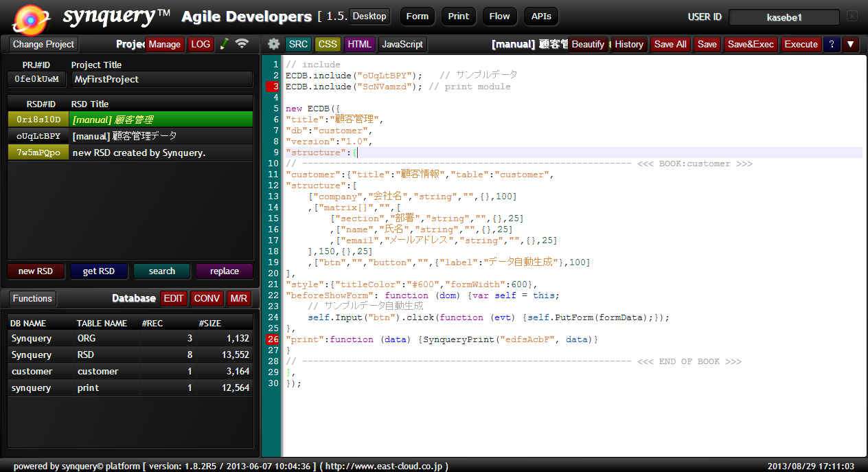Click the Execute button

pos(801,44)
